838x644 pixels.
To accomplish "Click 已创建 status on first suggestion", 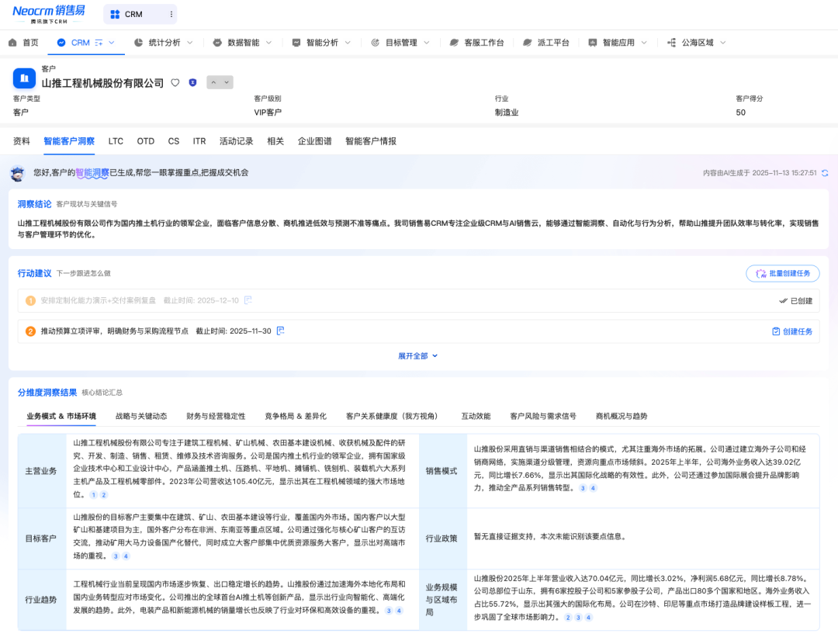I will pyautogui.click(x=796, y=301).
